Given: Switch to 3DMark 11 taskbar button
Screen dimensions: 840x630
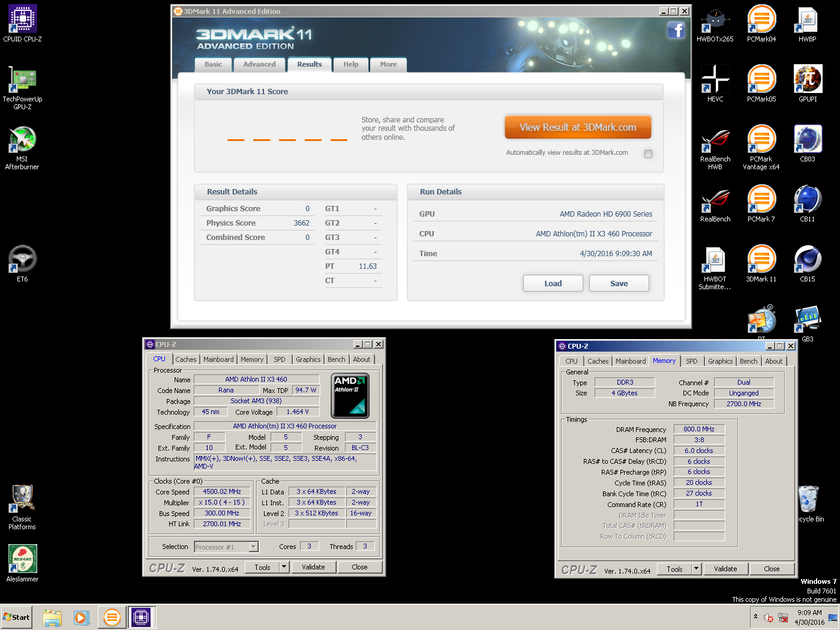Looking at the screenshot, I should point(112,617).
